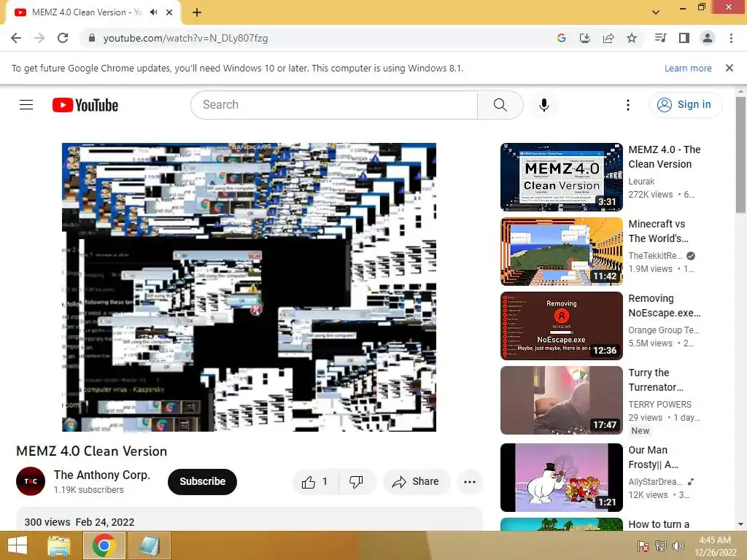The height and width of the screenshot is (560, 747).
Task: Click Learn more about Chrome updates
Action: (x=688, y=68)
